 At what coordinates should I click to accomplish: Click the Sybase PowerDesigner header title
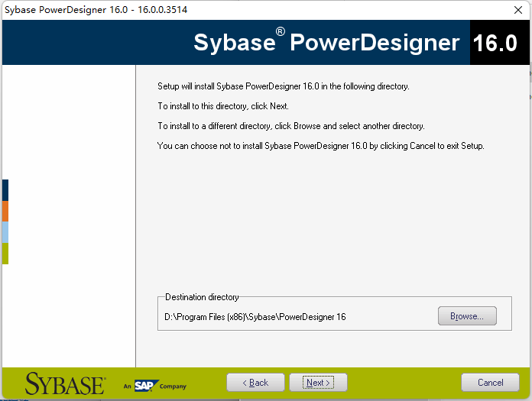[x=326, y=42]
